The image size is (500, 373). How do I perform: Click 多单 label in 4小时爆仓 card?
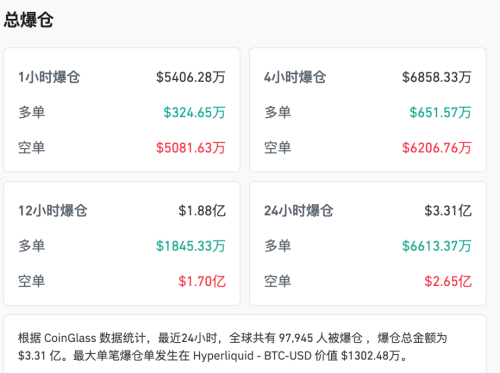coord(277,112)
